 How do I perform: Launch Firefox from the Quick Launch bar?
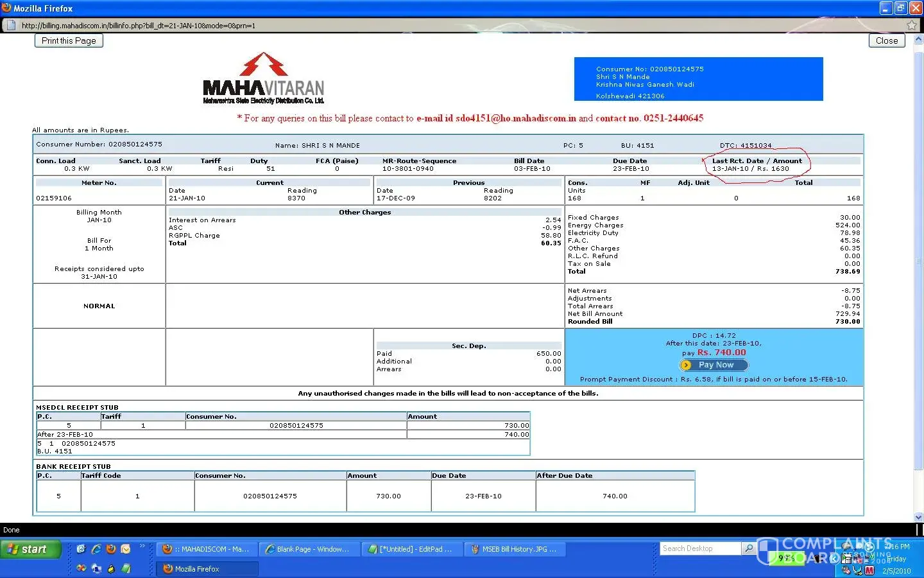click(x=111, y=549)
